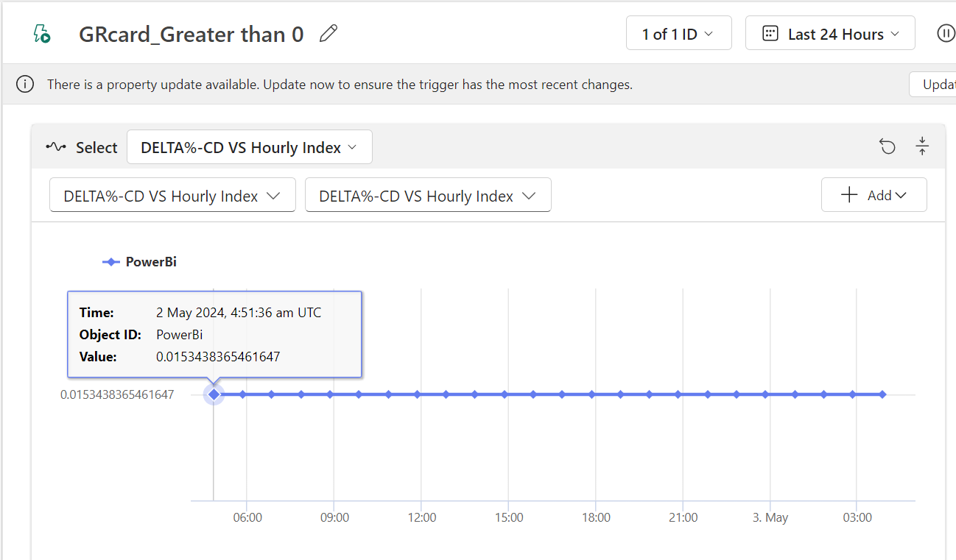Open the Last 24 Hours time range dropdown
The image size is (956, 560).
click(x=830, y=33)
